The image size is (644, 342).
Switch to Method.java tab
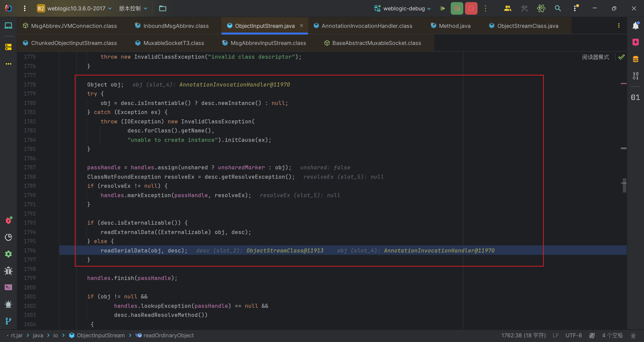pos(451,26)
